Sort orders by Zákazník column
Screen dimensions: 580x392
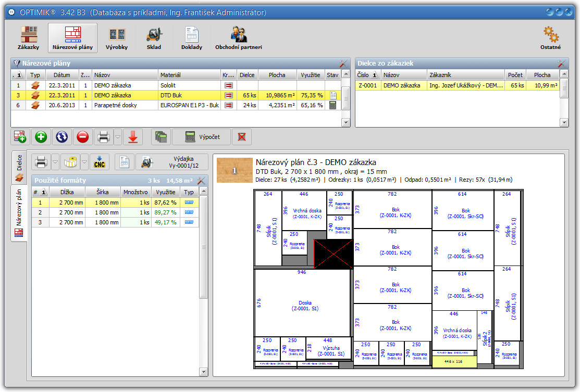(x=466, y=75)
